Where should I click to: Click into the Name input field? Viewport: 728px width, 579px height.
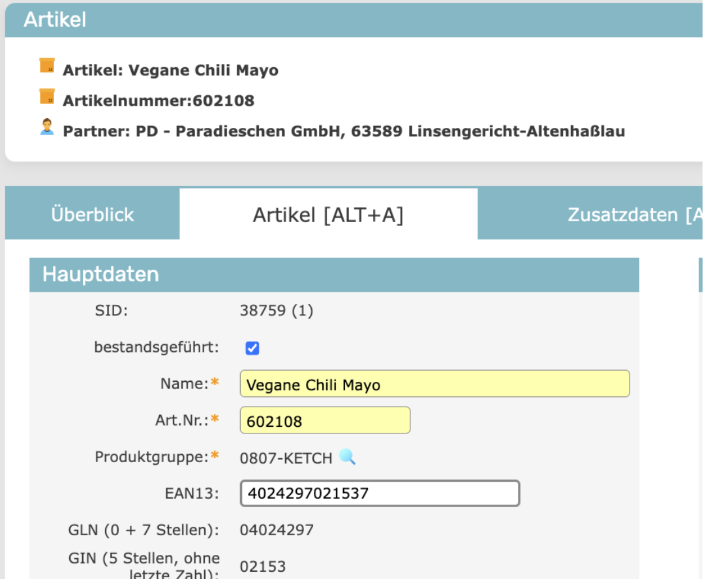tap(434, 384)
